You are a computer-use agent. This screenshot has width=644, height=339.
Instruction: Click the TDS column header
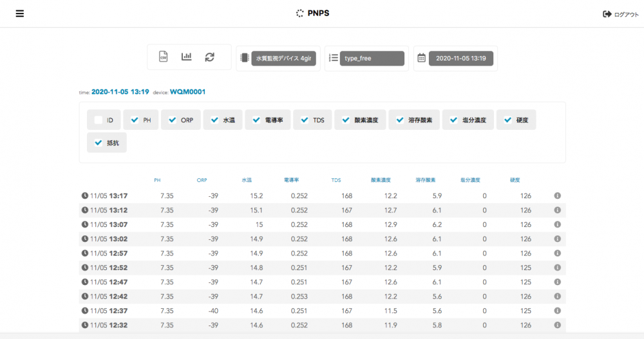point(336,180)
